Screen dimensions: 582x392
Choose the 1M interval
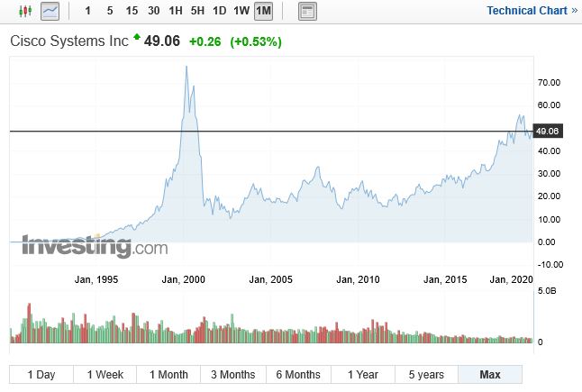pyautogui.click(x=264, y=11)
